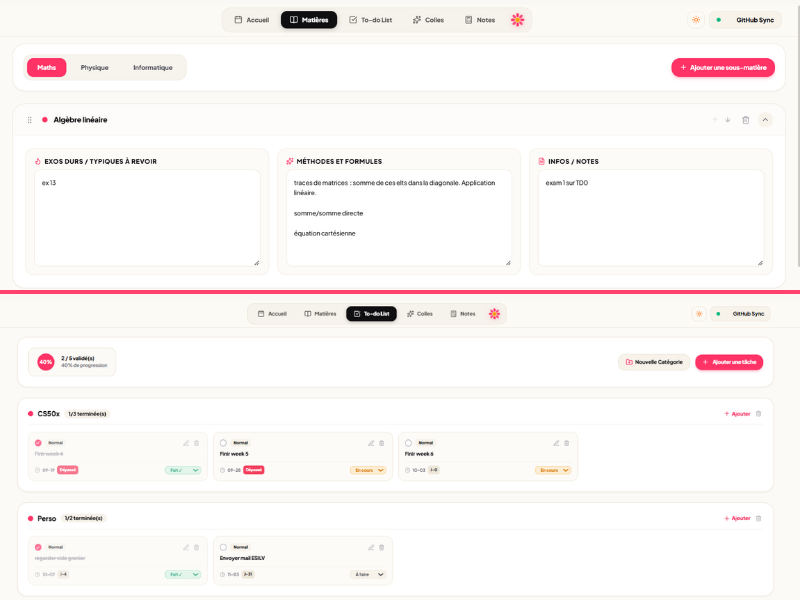Edit the 'Finir week 6' task with the pencil icon
Image resolution: width=800 pixels, height=600 pixels.
(556, 443)
